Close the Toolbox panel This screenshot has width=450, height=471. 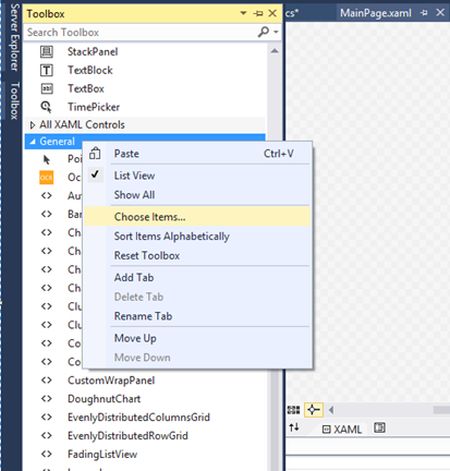273,13
